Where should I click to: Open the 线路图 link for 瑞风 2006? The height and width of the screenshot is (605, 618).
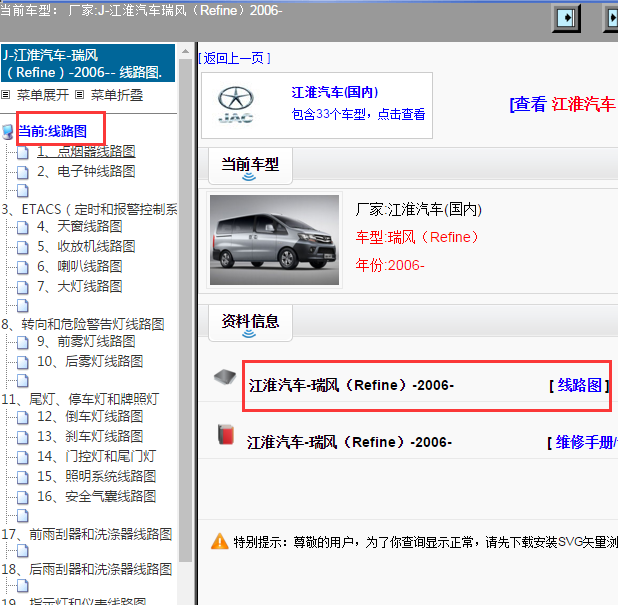[x=579, y=385]
